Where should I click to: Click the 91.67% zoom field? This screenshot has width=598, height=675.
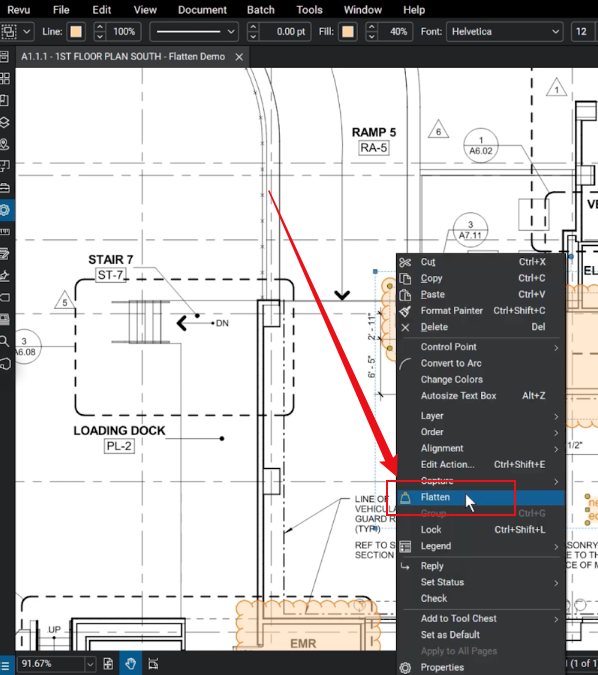[x=51, y=664]
